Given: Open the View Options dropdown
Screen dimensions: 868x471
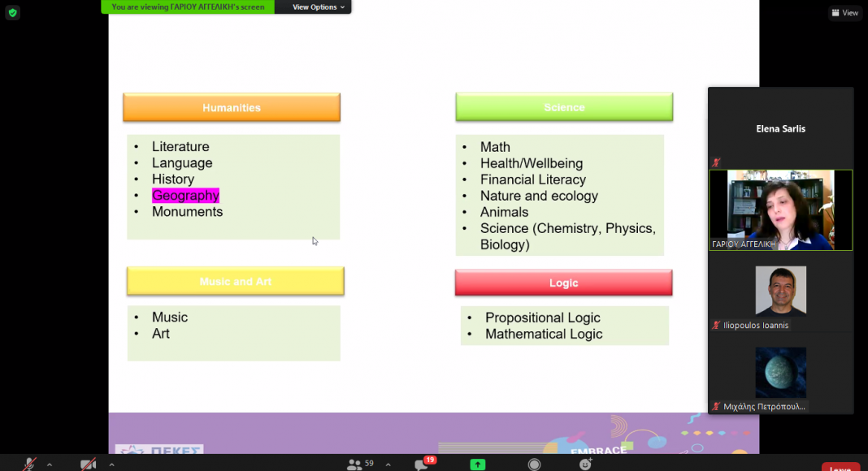Looking at the screenshot, I should click(319, 7).
